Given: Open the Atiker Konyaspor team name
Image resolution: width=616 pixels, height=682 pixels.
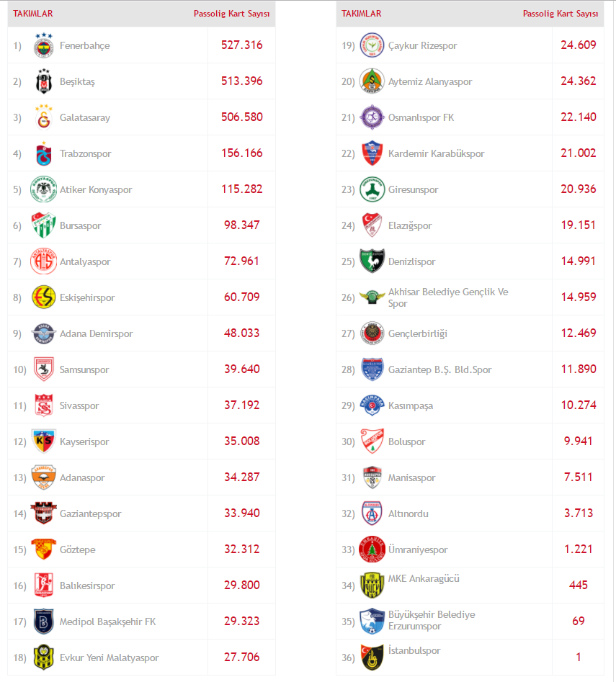Looking at the screenshot, I should pyautogui.click(x=96, y=189).
